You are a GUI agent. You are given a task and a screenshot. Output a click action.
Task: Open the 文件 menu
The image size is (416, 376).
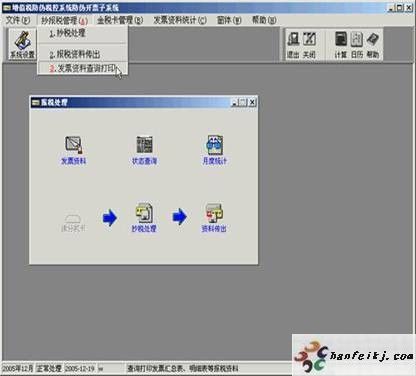pos(18,20)
